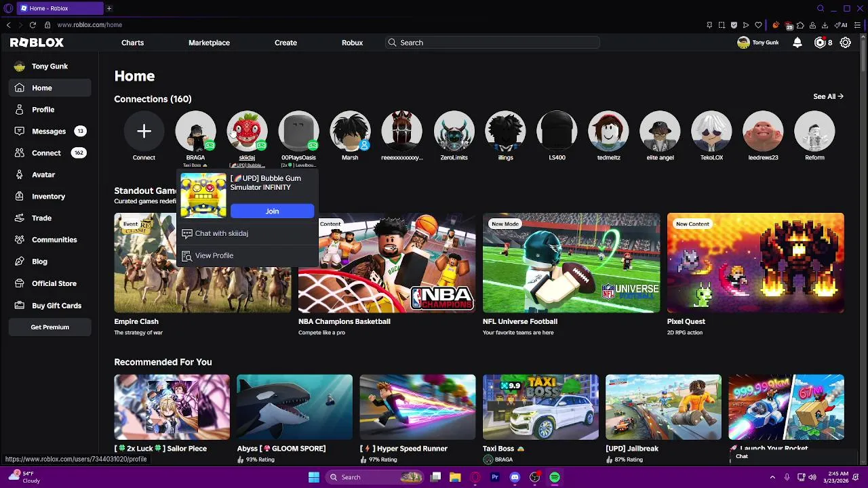
Task: Open skiidaj's connection avatar
Action: [247, 131]
